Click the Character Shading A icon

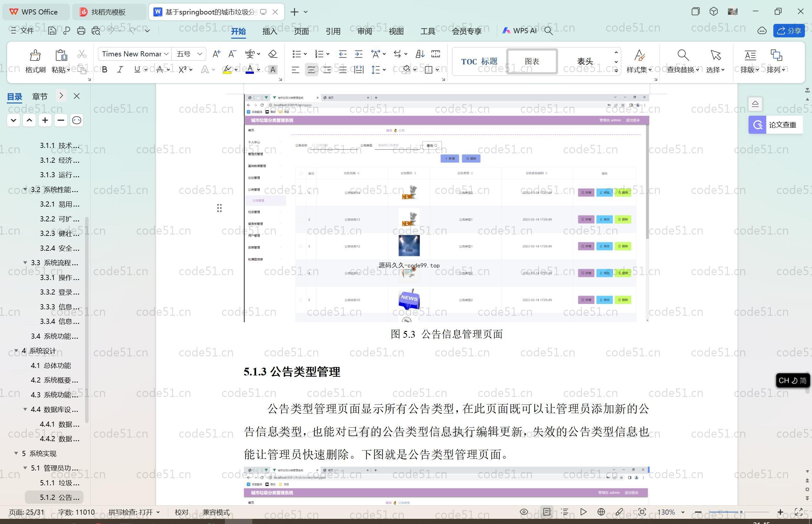coord(273,70)
